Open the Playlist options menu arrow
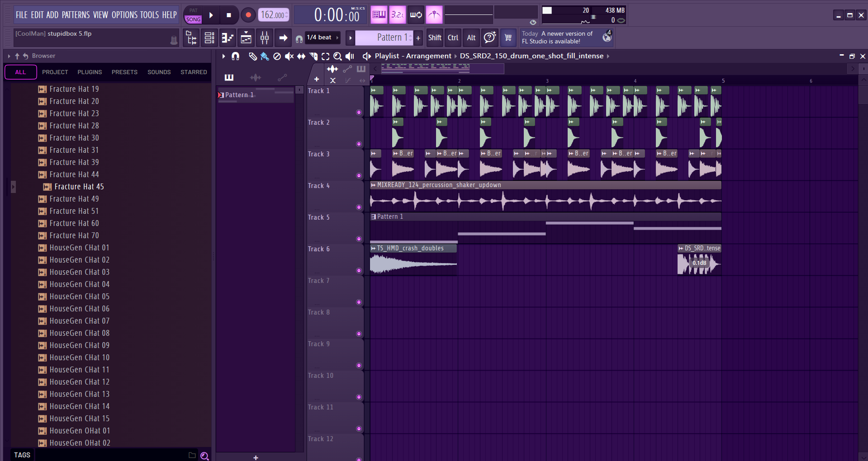The width and height of the screenshot is (868, 461). [x=223, y=56]
